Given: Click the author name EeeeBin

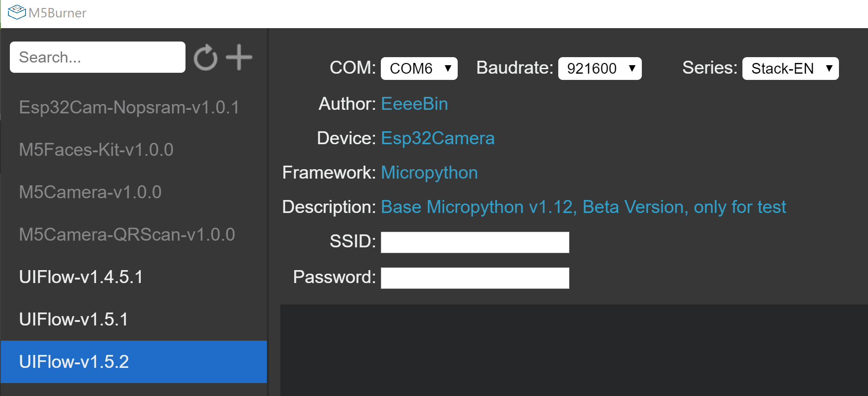Looking at the screenshot, I should click(414, 104).
